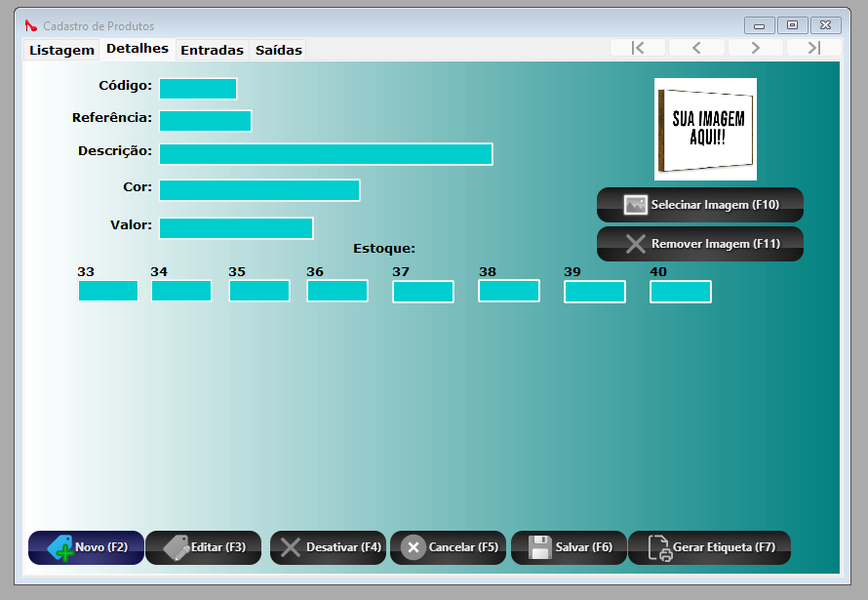This screenshot has height=600, width=868.
Task: Click the size 37 stock field
Action: tap(423, 292)
